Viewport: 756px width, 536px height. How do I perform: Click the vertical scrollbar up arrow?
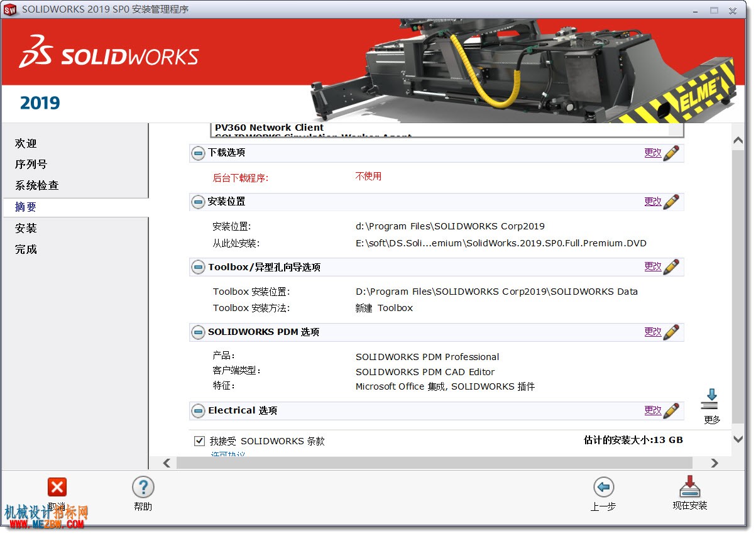(x=738, y=141)
